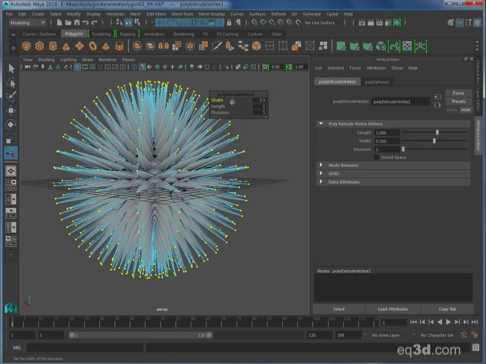Click the Redo arrow icon
Viewport: 486px width, 364px height.
tap(94, 23)
